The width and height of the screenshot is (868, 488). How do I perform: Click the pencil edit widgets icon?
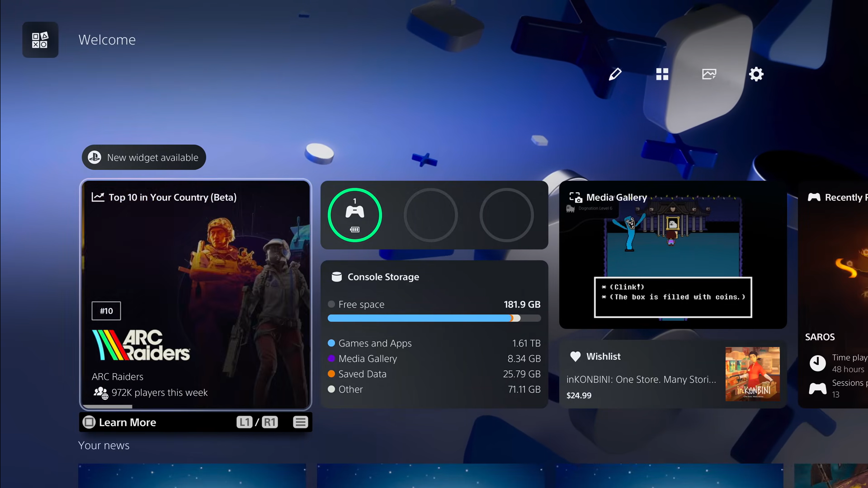(615, 74)
